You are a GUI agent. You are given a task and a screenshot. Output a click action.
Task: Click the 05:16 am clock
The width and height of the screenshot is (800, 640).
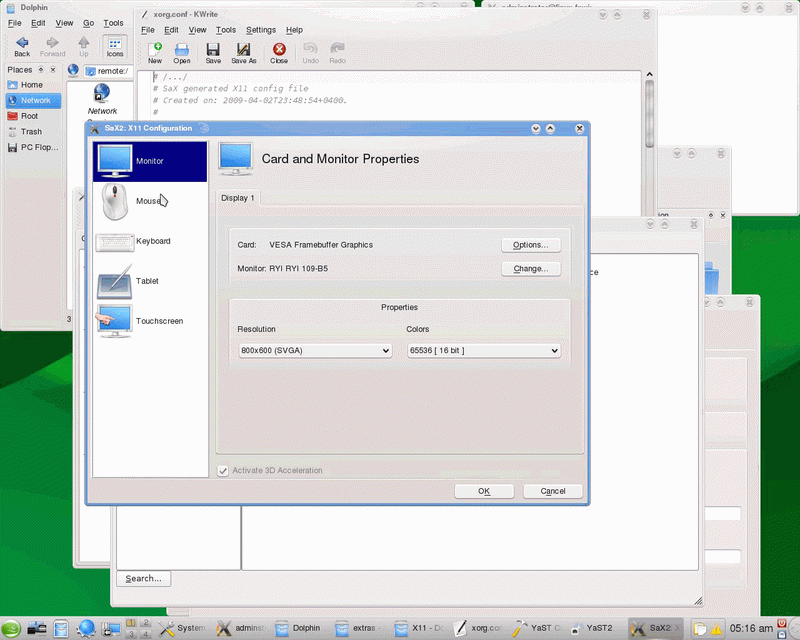tap(751, 628)
